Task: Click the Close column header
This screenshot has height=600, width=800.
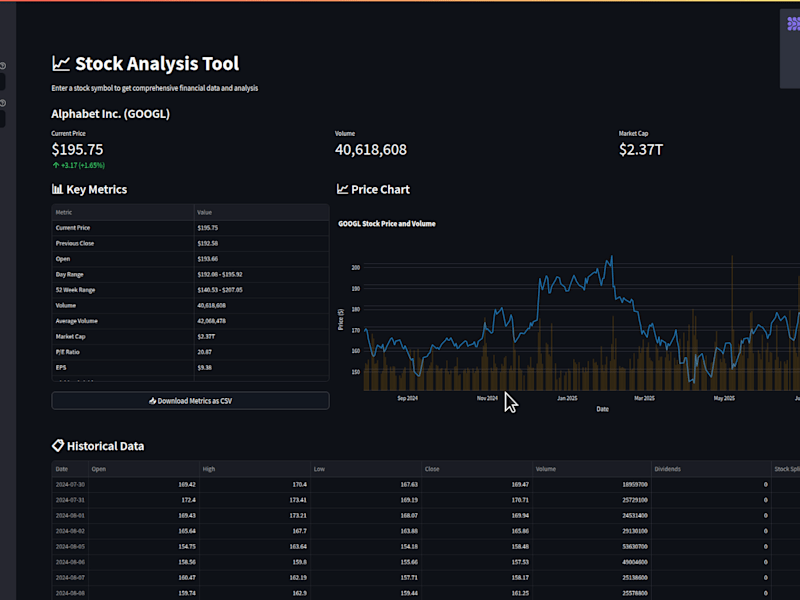Action: tap(477, 469)
